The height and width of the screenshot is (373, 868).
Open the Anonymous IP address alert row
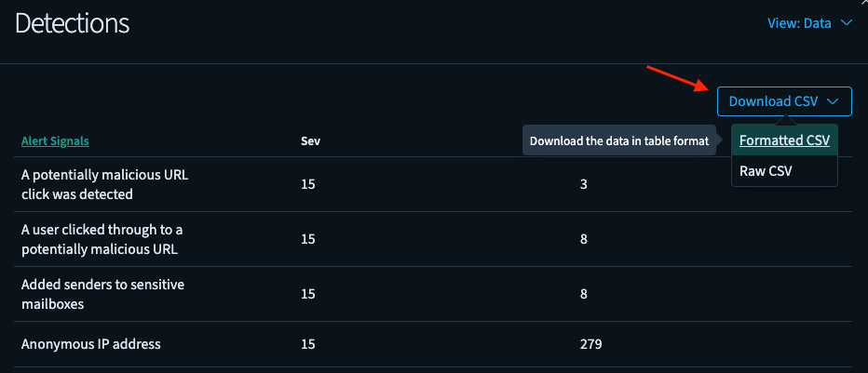coord(91,344)
